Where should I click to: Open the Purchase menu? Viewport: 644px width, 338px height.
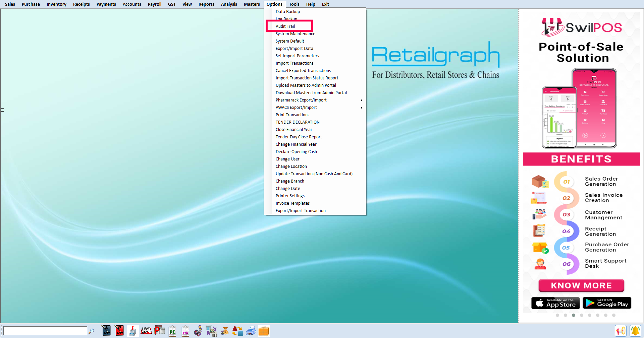click(31, 4)
